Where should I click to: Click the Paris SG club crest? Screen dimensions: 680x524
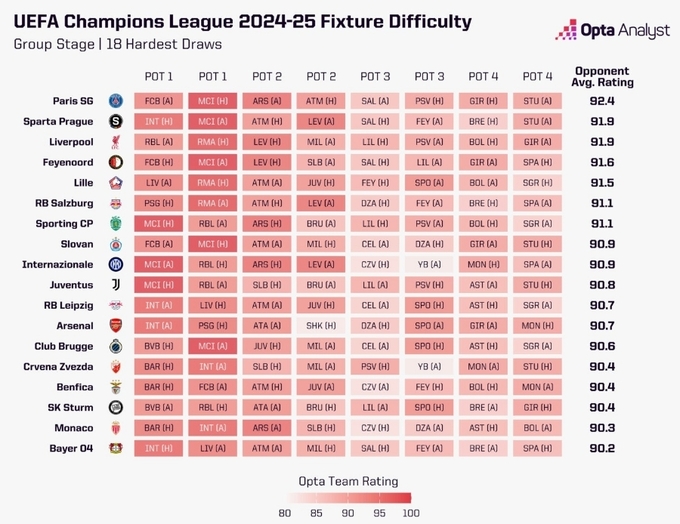click(116, 101)
